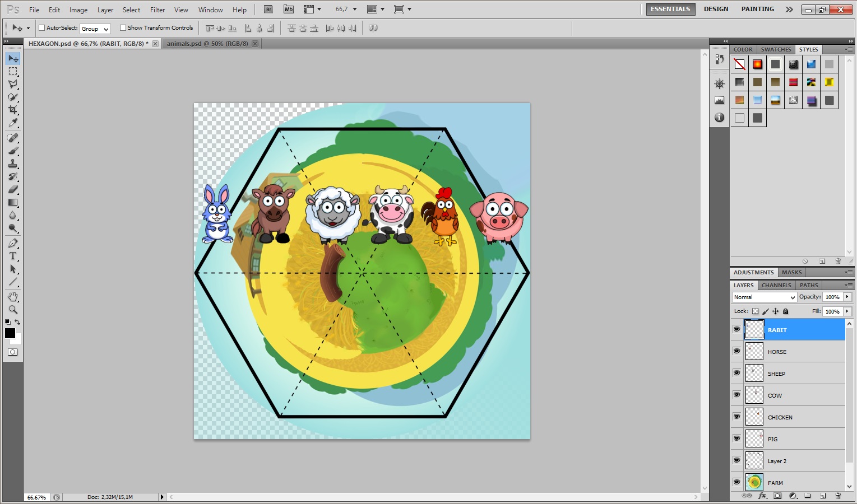Click the foreground color swatch
This screenshot has height=504, width=857.
10,333
